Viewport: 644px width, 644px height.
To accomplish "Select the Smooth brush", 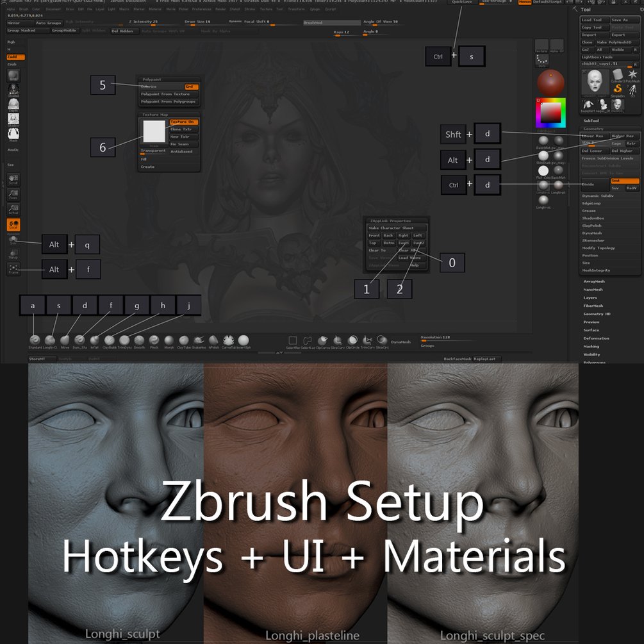I will point(139,340).
